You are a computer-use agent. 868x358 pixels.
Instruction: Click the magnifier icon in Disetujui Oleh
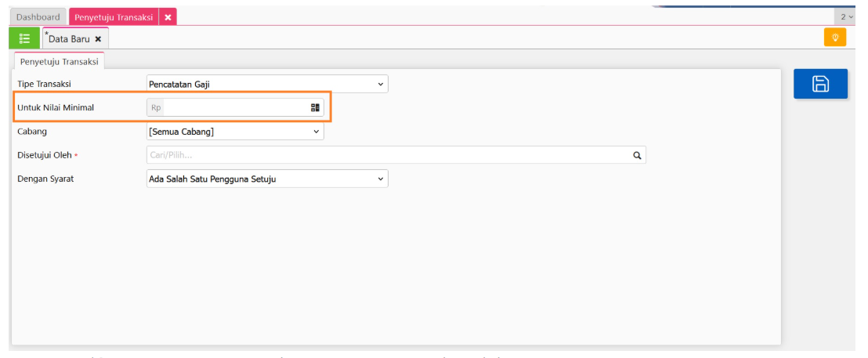(x=638, y=156)
